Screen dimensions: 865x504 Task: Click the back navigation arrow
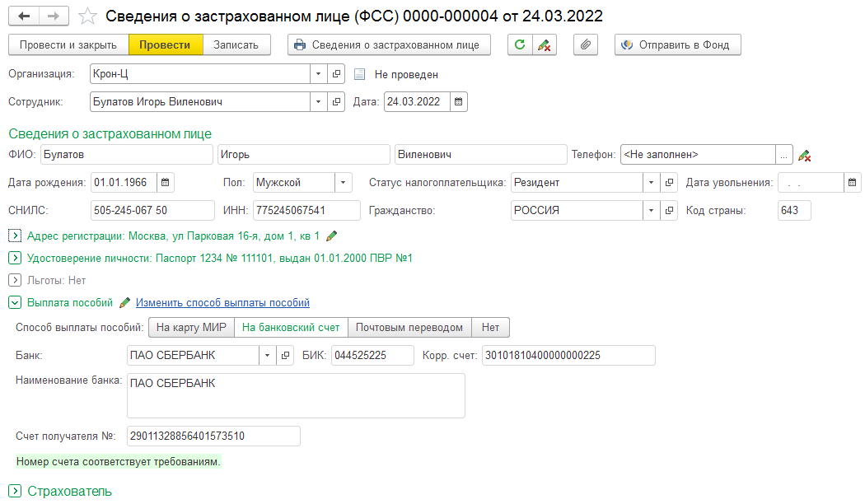click(24, 16)
